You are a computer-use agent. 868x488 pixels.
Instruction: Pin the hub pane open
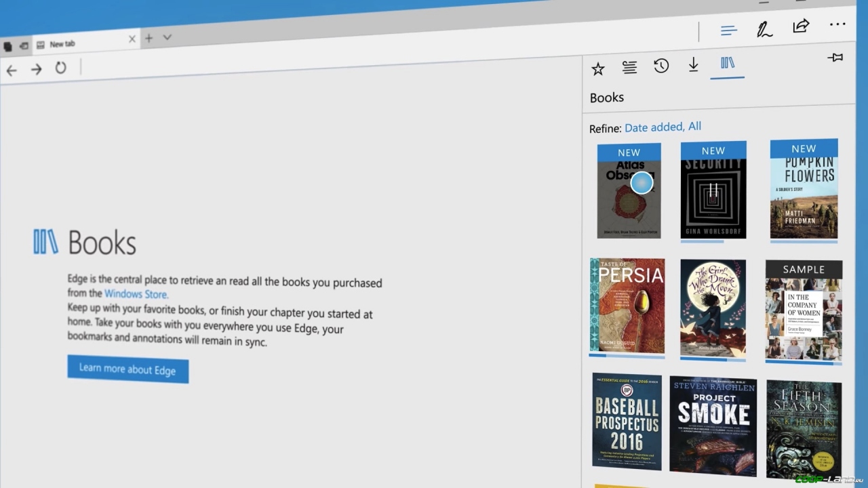pos(835,58)
